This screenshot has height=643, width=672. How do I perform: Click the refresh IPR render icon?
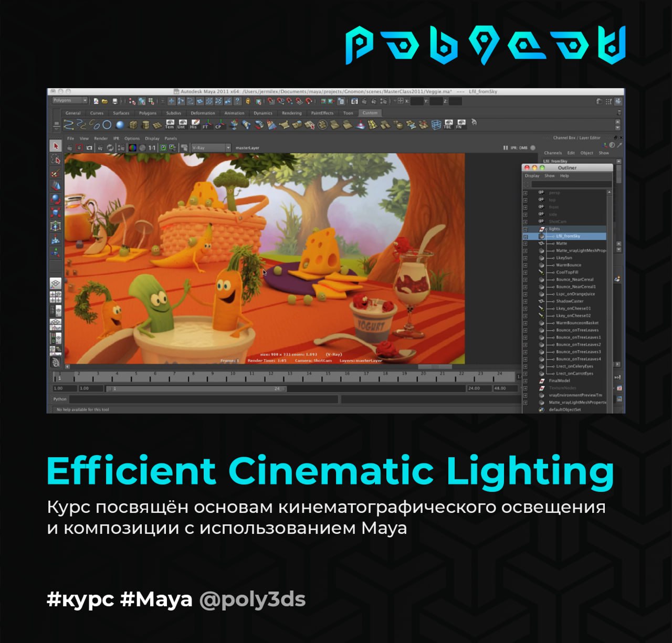pyautogui.click(x=110, y=148)
